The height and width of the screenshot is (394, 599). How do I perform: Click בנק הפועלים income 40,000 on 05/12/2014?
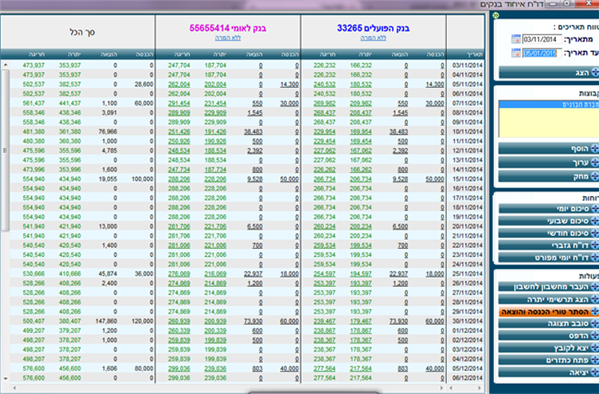(435, 368)
